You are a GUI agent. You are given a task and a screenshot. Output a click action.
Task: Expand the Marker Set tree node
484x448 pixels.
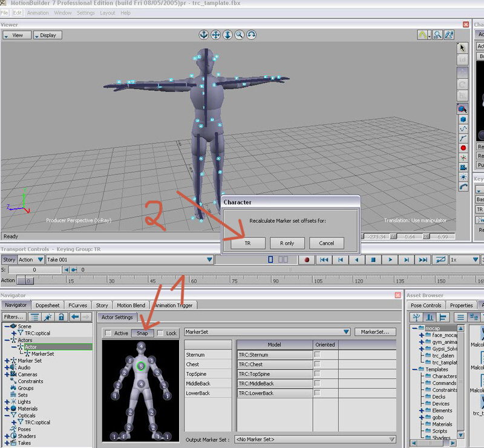pyautogui.click(x=7, y=361)
